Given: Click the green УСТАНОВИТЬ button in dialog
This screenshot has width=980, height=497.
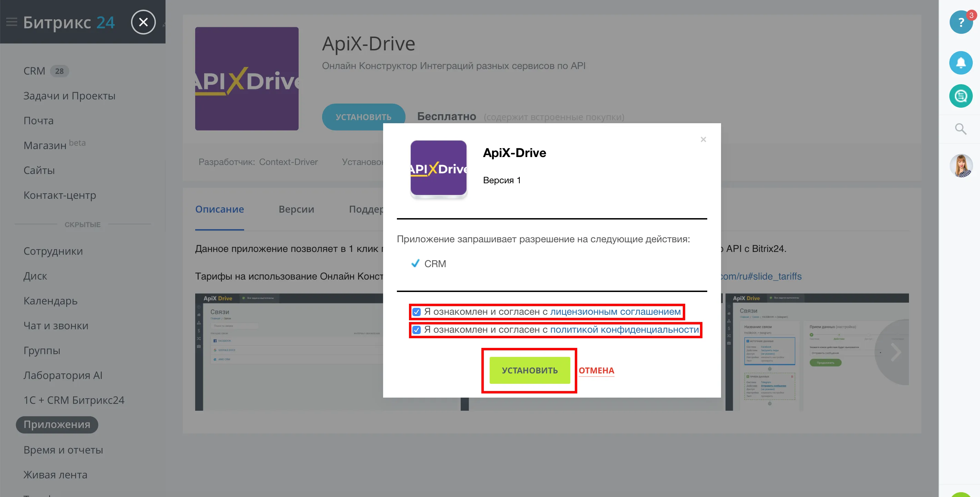Looking at the screenshot, I should pos(530,370).
